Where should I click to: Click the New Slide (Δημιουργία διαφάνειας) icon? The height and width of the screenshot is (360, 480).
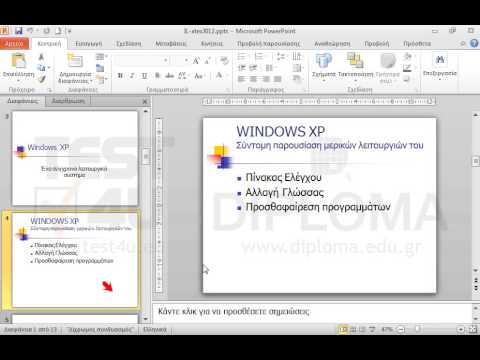75,61
